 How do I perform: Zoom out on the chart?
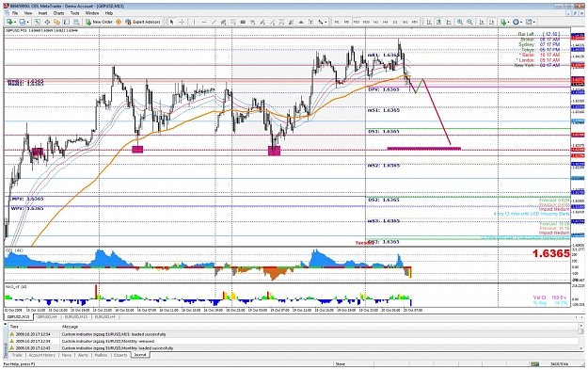click(x=469, y=22)
